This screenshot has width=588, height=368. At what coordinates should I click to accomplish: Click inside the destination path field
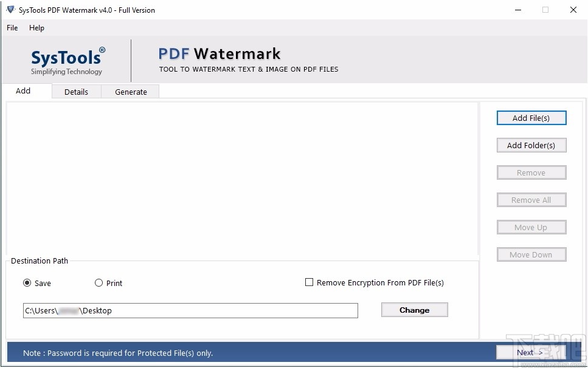click(190, 310)
